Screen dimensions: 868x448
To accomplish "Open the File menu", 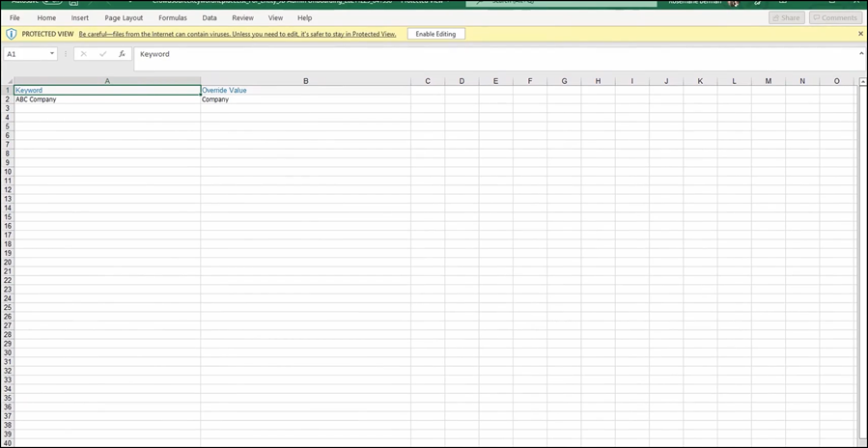I will pos(14,18).
